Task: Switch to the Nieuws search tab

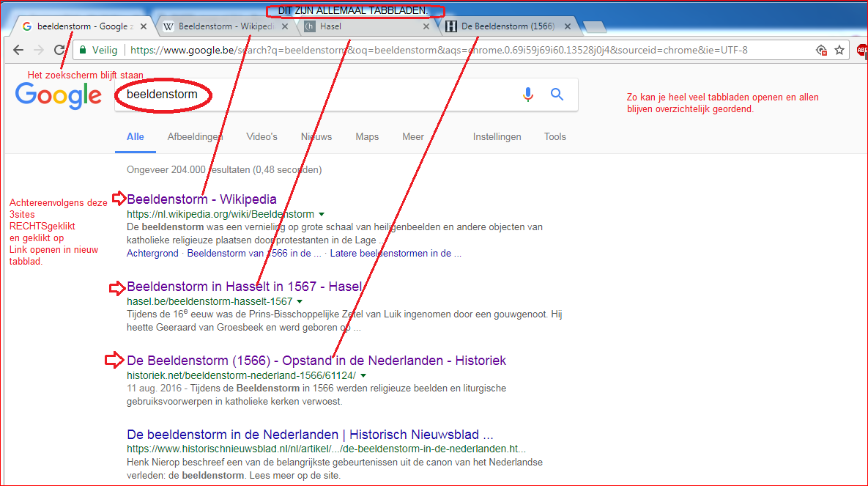Action: (x=316, y=137)
